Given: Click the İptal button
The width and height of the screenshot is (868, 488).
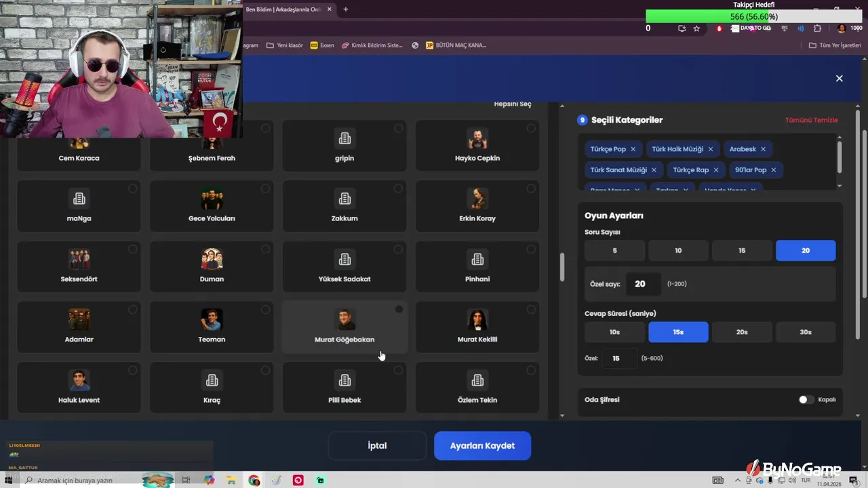Looking at the screenshot, I should pyautogui.click(x=377, y=446).
